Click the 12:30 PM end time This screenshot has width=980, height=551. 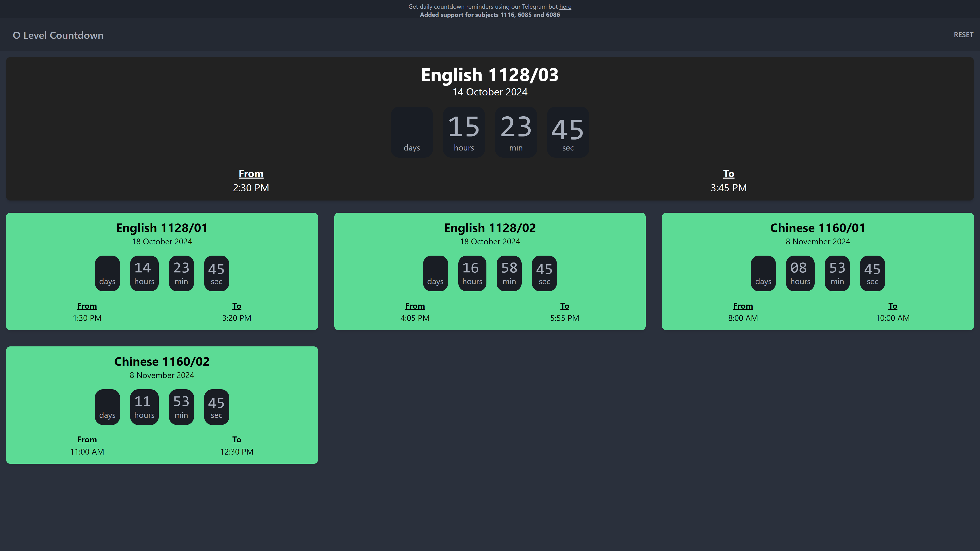[237, 452]
